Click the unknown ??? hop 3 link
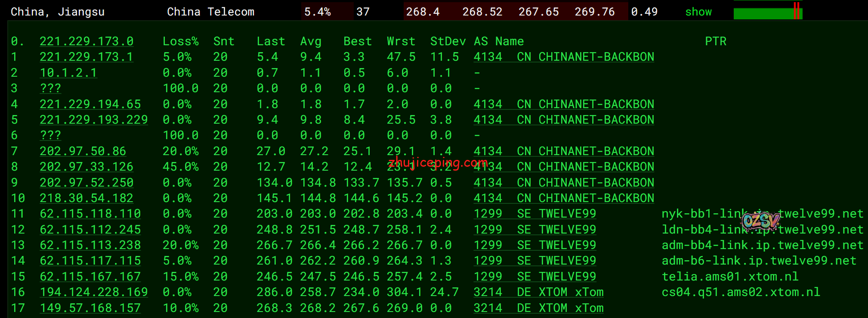 pyautogui.click(x=50, y=88)
